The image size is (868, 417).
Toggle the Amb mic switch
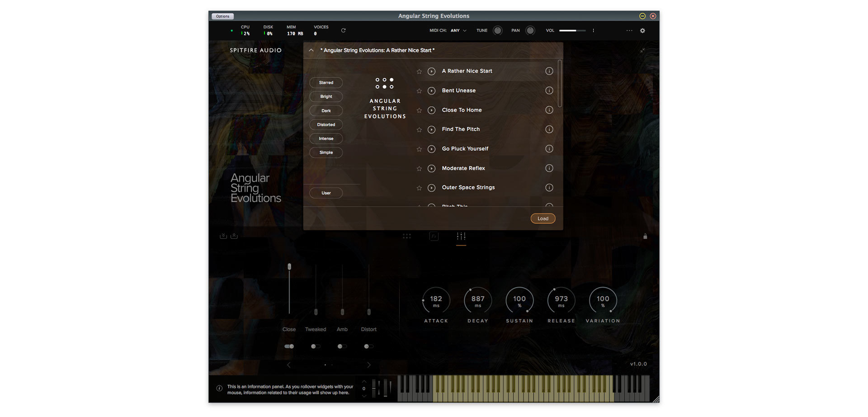[342, 346]
